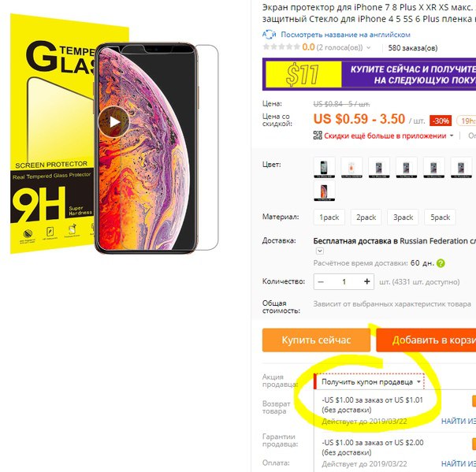Play the product video on phone image
The width and height of the screenshot is (476, 472).
point(114,121)
